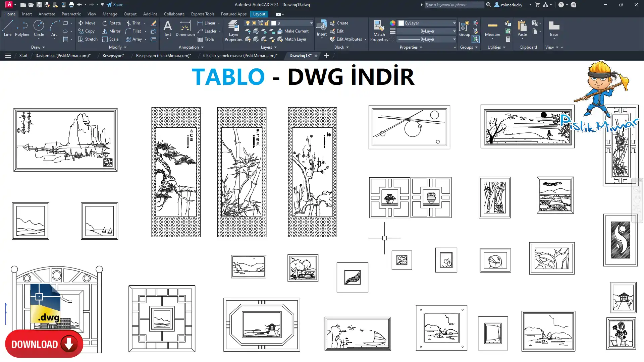This screenshot has height=362, width=644.
Task: Open the Resepsiyon* drawing tab
Action: pyautogui.click(x=113, y=56)
